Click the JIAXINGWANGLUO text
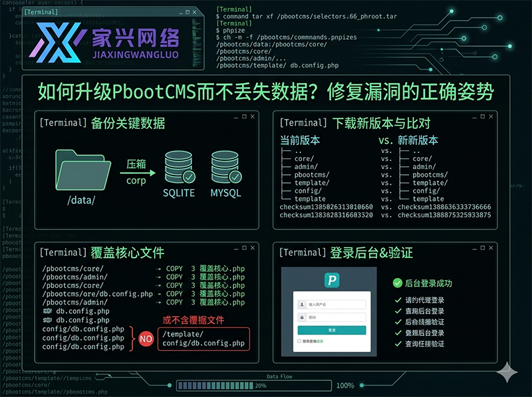Screen dimensions: 532x397 pos(136,55)
